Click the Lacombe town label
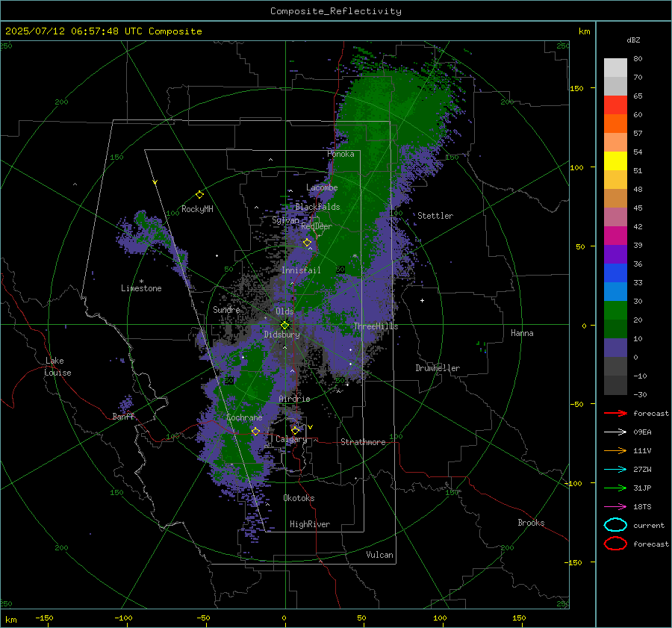This screenshot has width=672, height=628. [x=322, y=187]
